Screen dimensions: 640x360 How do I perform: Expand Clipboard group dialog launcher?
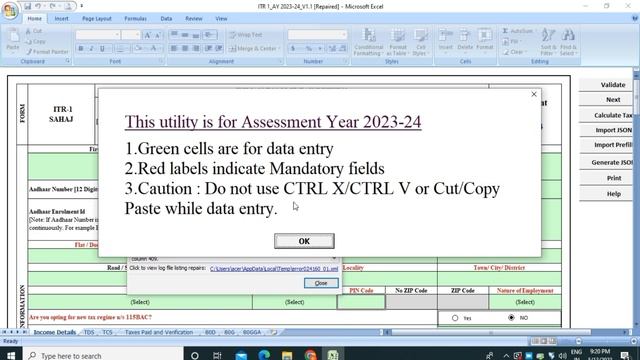pyautogui.click(x=68, y=61)
